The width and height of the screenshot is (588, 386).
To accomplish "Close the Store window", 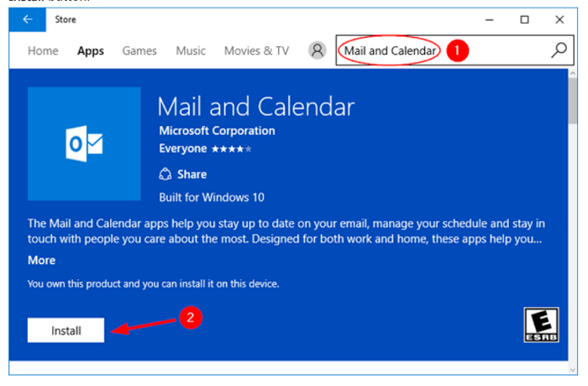I will pos(559,19).
